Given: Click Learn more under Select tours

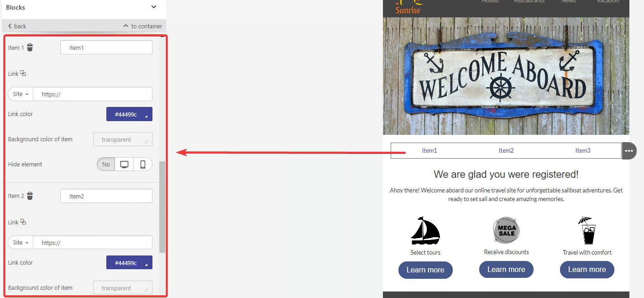Looking at the screenshot, I should tap(425, 270).
